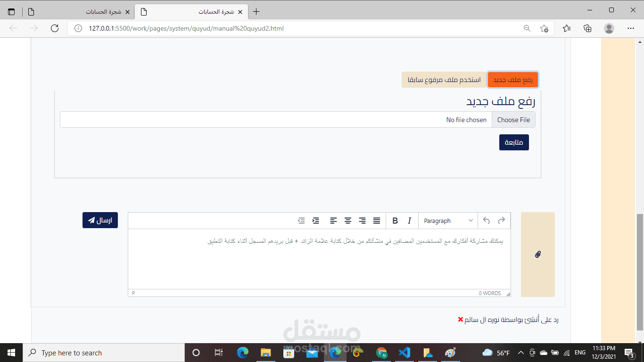Click the No file chosen field
Viewport: 644px width, 362px height.
click(x=276, y=120)
